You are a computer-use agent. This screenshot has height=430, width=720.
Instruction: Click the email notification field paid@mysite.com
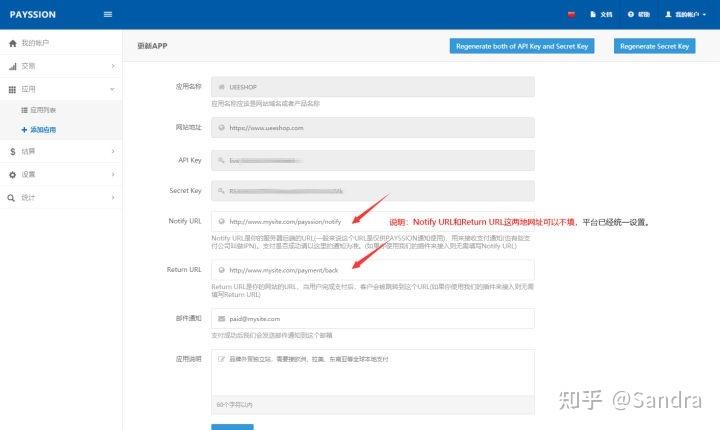373,318
